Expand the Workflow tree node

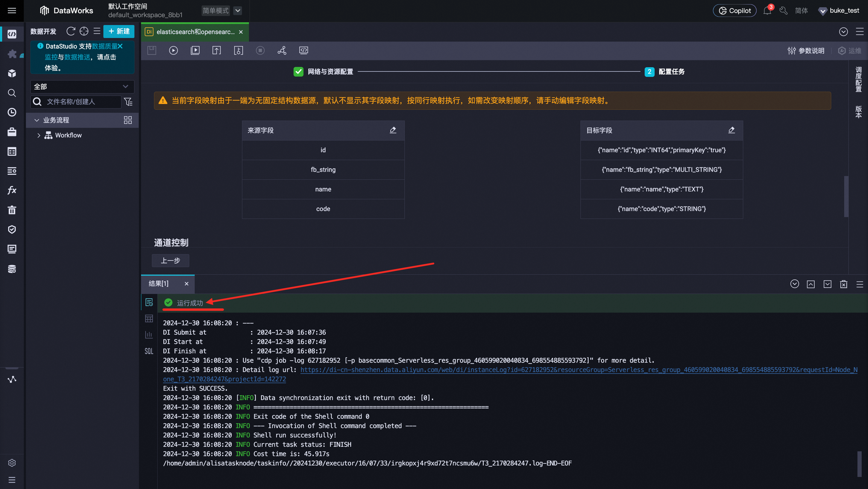coord(39,135)
